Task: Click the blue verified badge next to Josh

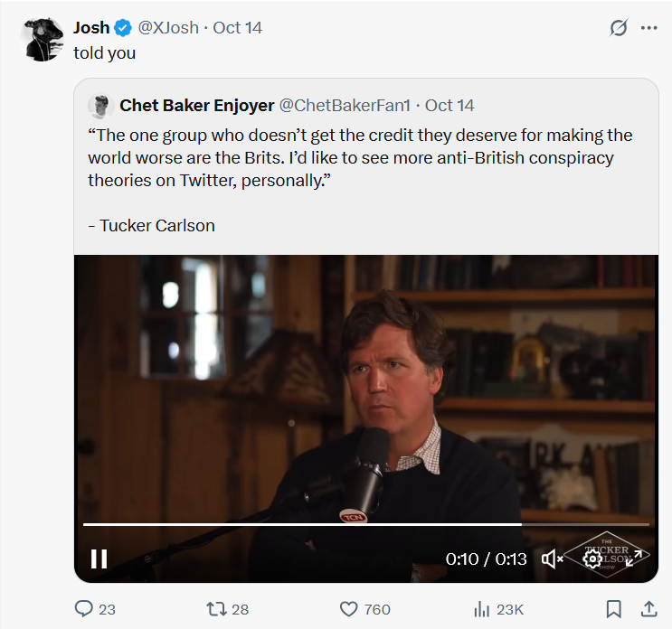Action: tap(123, 28)
